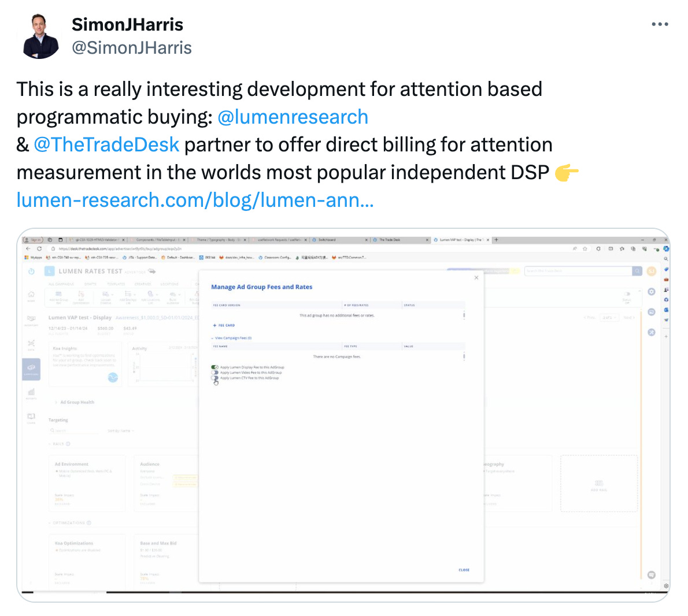This screenshot has height=616, width=688.
Task: Switch to the LOCATIONS tab
Action: [169, 284]
